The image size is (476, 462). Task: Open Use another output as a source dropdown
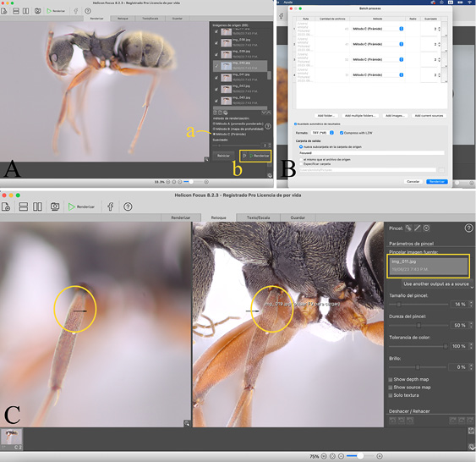[437, 284]
